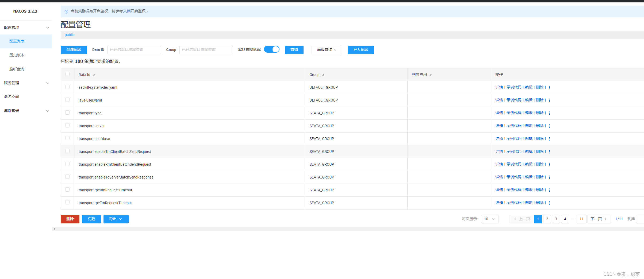644x279 pixels.
Task: Focus the 到第 page jump field
Action: [640, 219]
